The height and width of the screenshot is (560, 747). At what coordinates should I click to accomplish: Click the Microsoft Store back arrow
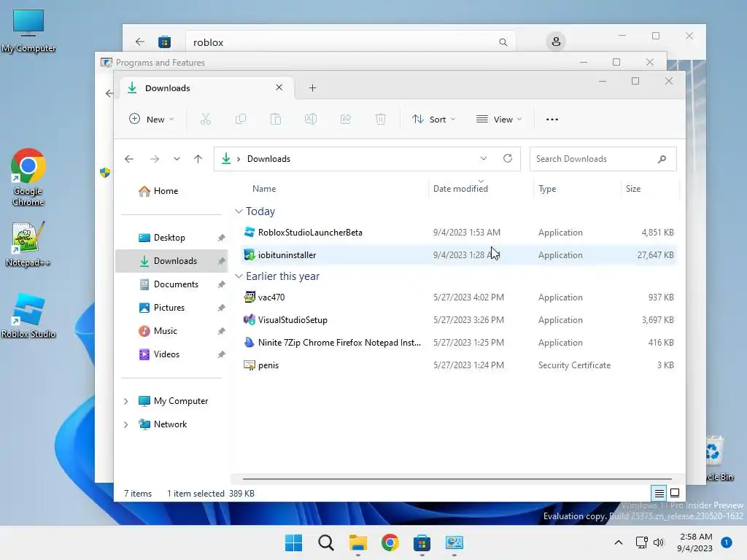click(x=139, y=42)
